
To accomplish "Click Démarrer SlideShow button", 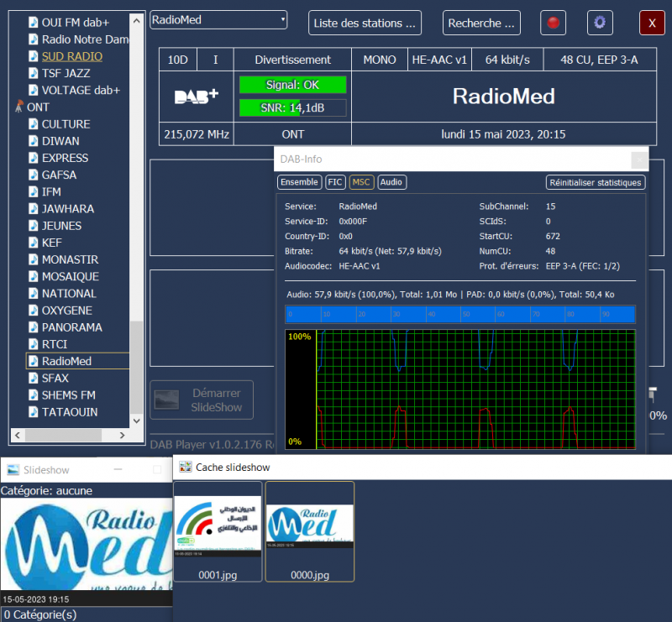I will (x=202, y=400).
